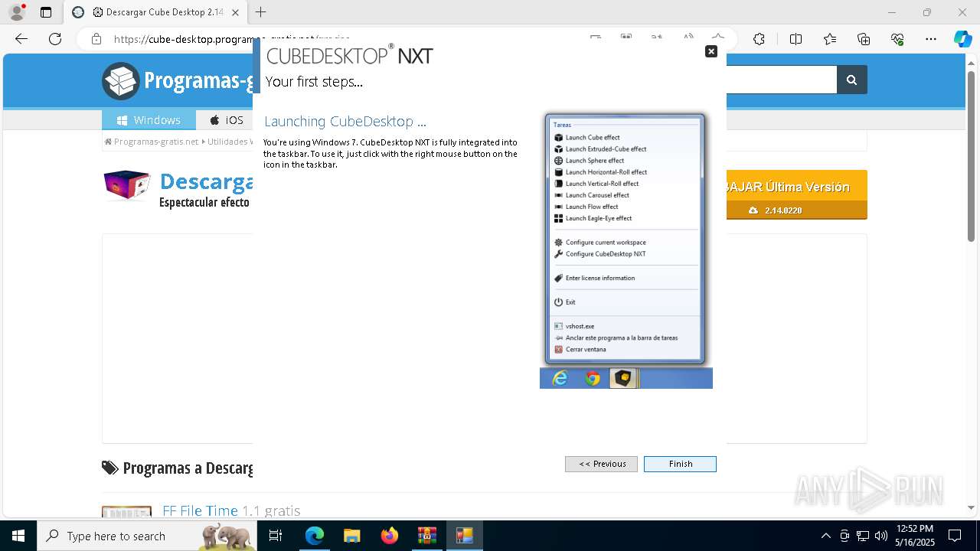
Task: Reload the page with the Refresh icon
Action: [55, 39]
